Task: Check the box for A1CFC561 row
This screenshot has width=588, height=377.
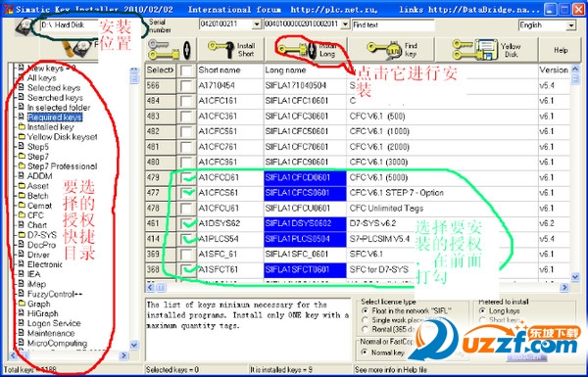Action: click(186, 131)
